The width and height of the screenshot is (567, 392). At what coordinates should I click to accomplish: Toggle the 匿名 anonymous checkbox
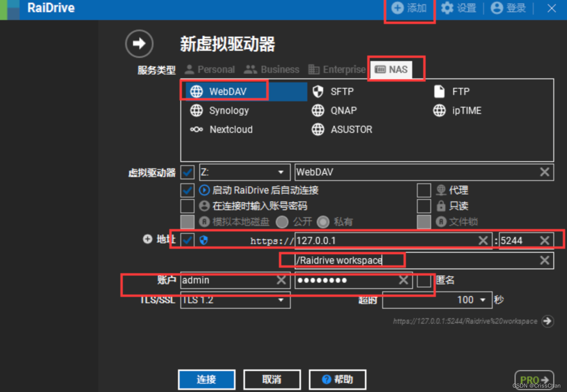click(x=424, y=280)
